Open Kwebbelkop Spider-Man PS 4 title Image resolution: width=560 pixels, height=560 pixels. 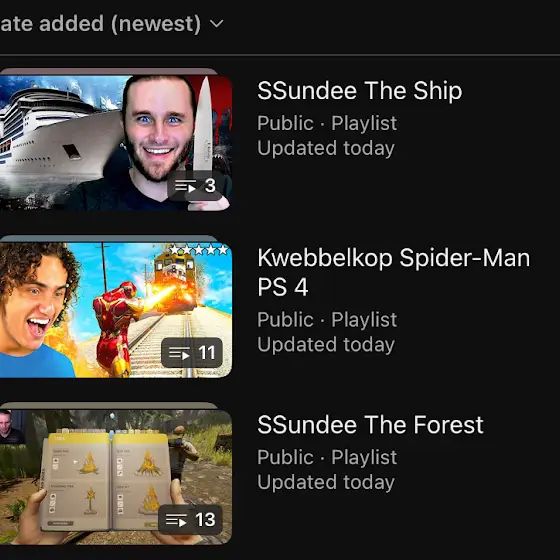(x=394, y=272)
